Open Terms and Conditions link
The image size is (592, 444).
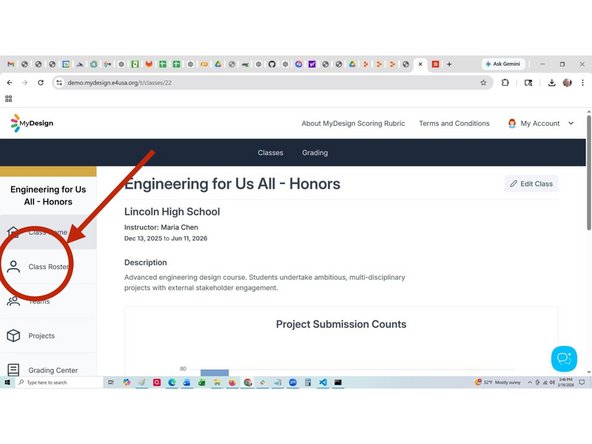454,123
